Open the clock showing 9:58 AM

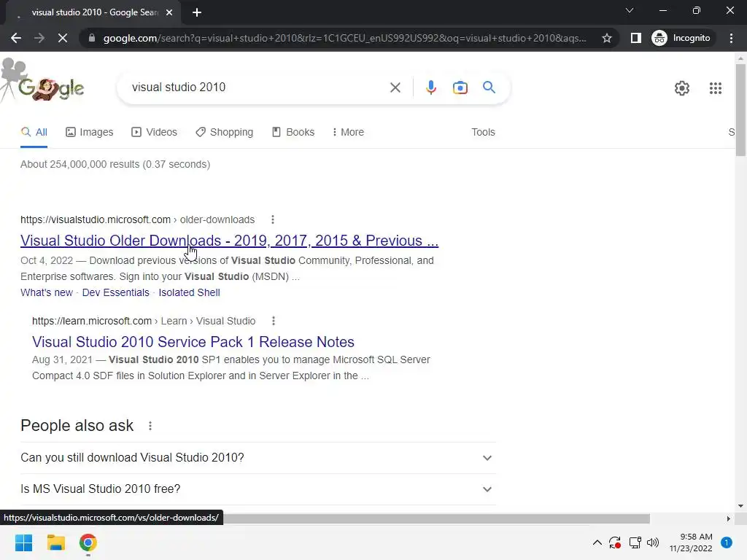[691, 542]
